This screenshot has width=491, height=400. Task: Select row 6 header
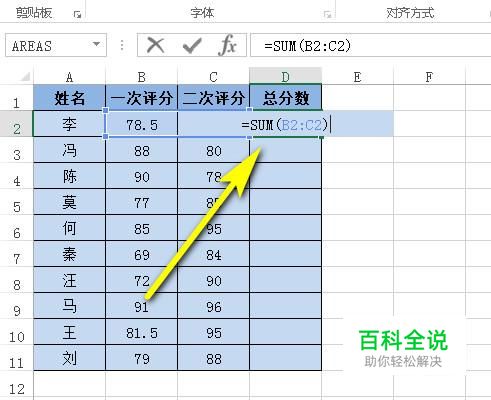pyautogui.click(x=17, y=228)
